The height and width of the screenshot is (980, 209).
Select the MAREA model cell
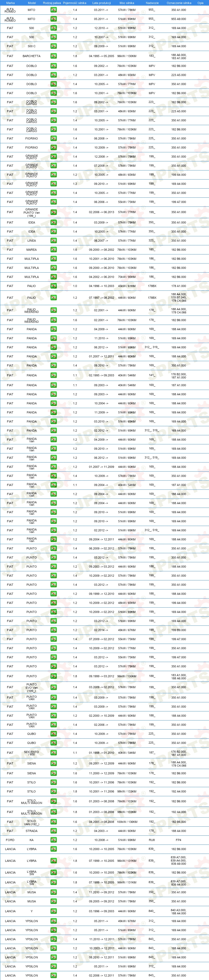[32, 250]
